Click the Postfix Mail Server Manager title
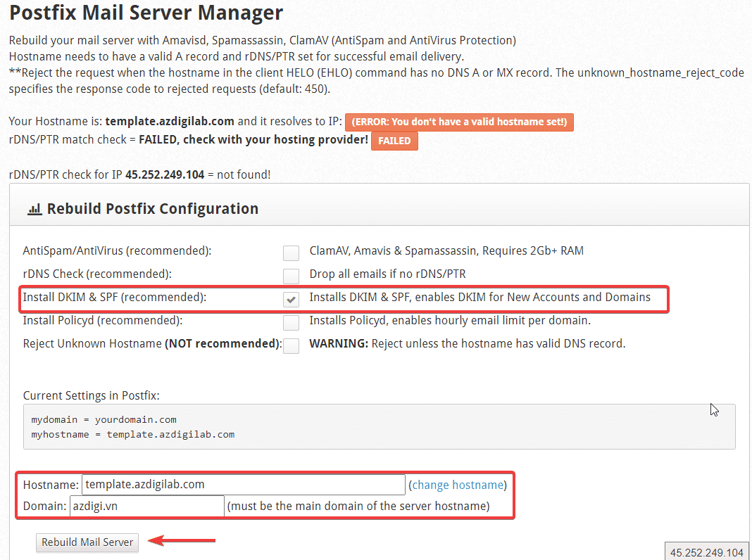The width and height of the screenshot is (752, 560). coord(146,13)
